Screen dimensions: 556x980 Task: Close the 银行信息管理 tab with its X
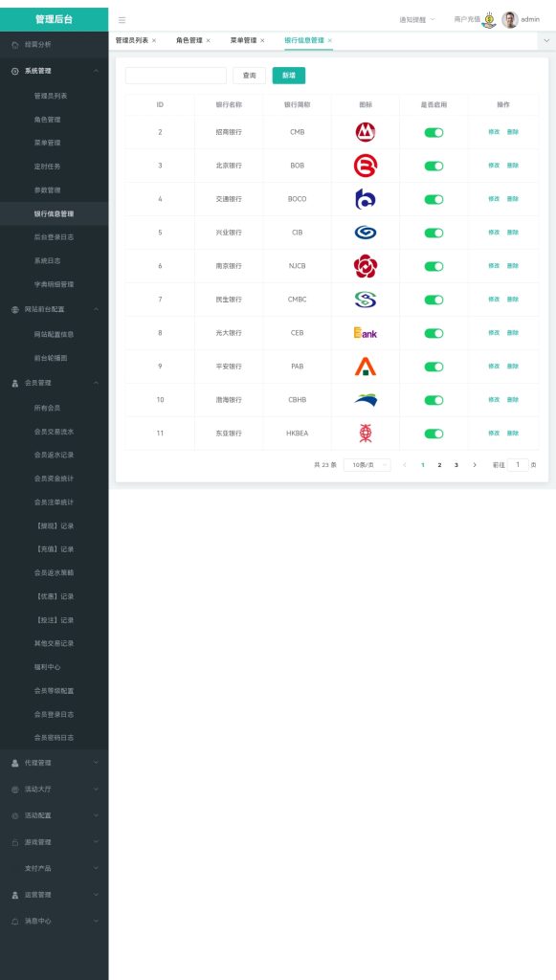coord(330,40)
